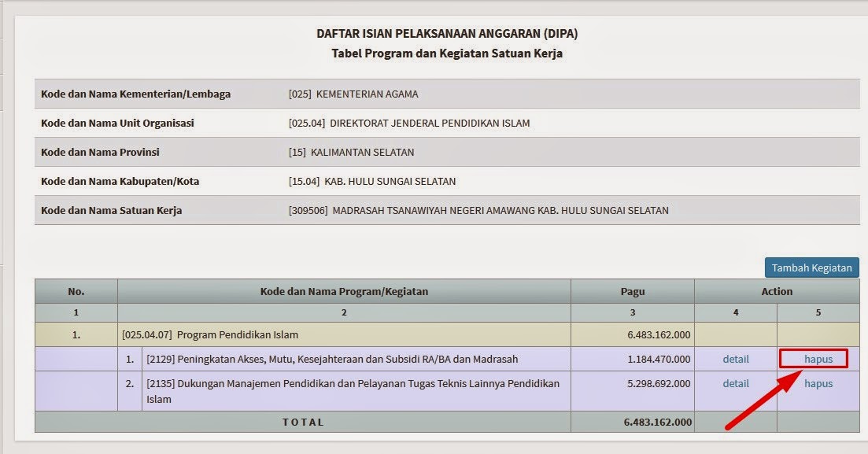Click the heading DAFTAR ISIAN PELAKSANAAN ANGGARAN (DIPA)
The height and width of the screenshot is (454, 868).
[x=447, y=34]
